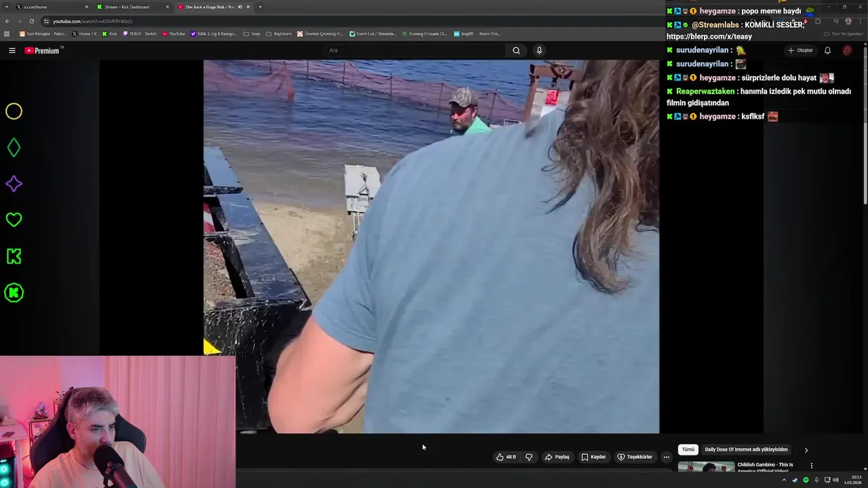
Task: Click the circled green 'K' icon
Action: pos(14,293)
